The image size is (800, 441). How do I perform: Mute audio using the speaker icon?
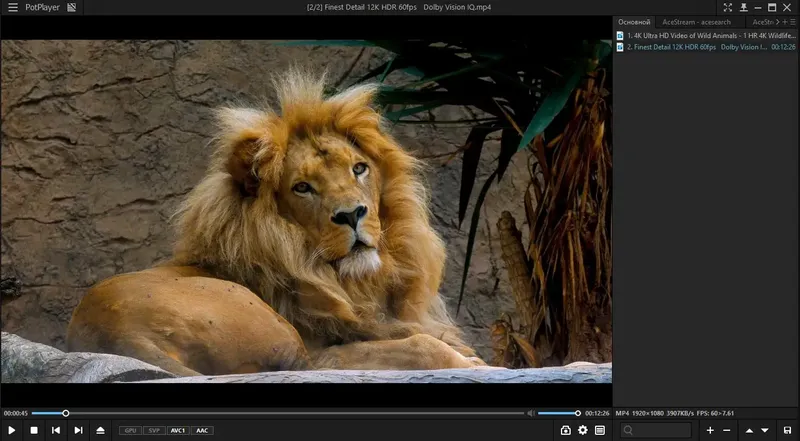pyautogui.click(x=531, y=413)
